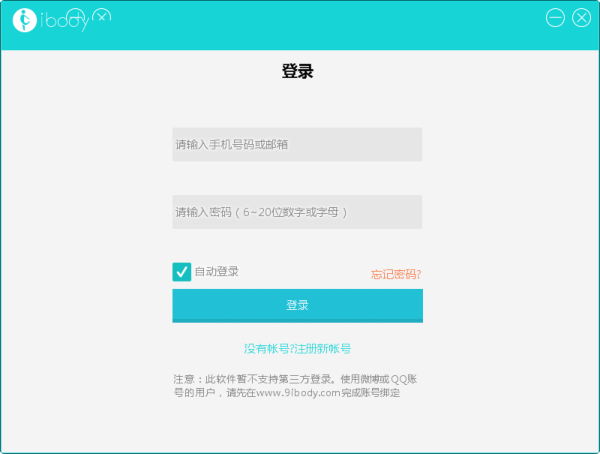Focus the password field (6~20位数字或字母)
This screenshot has width=600, height=454.
[x=297, y=212]
